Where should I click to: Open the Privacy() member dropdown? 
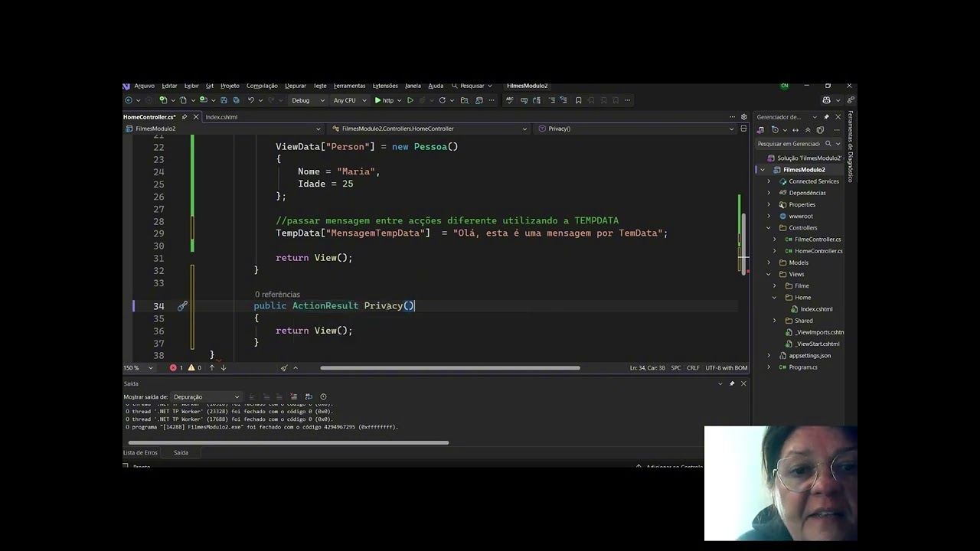point(636,129)
